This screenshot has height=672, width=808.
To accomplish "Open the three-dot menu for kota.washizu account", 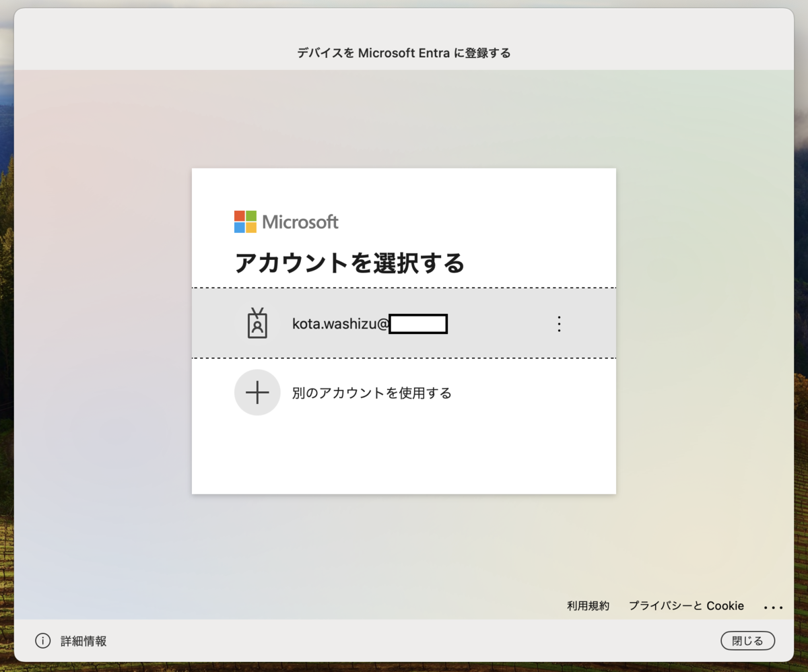I will coord(558,324).
